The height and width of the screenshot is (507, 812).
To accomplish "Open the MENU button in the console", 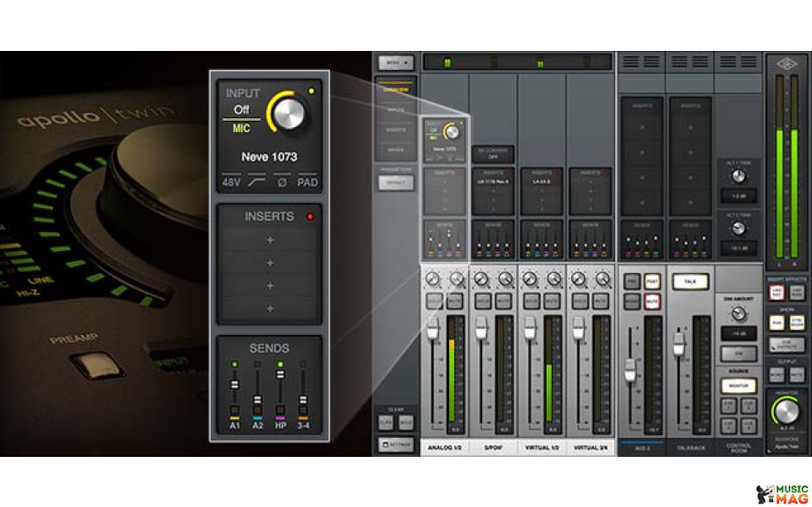I will [396, 63].
